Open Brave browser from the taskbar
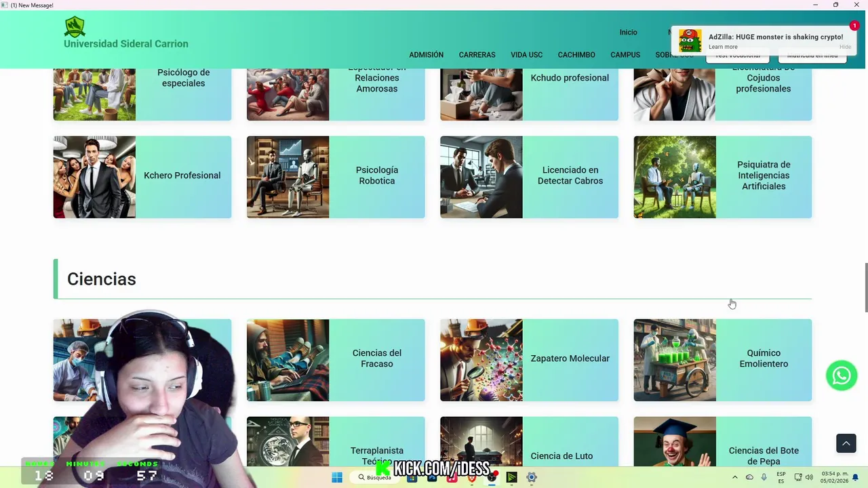Viewport: 868px width, 488px height. (471, 477)
